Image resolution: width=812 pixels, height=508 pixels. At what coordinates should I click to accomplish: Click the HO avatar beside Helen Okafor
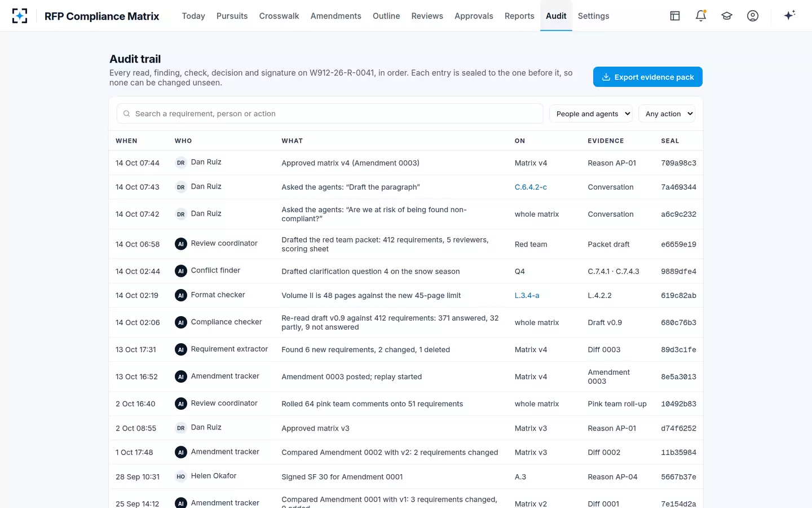181,476
